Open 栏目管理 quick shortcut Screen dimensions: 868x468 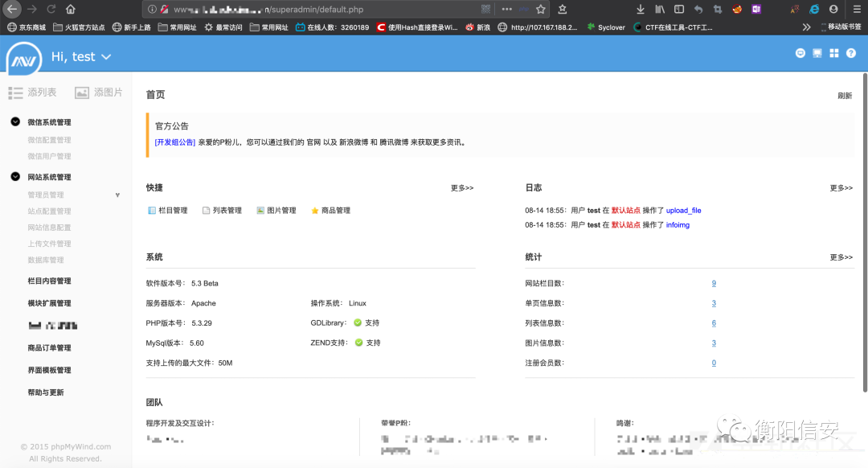pos(168,211)
